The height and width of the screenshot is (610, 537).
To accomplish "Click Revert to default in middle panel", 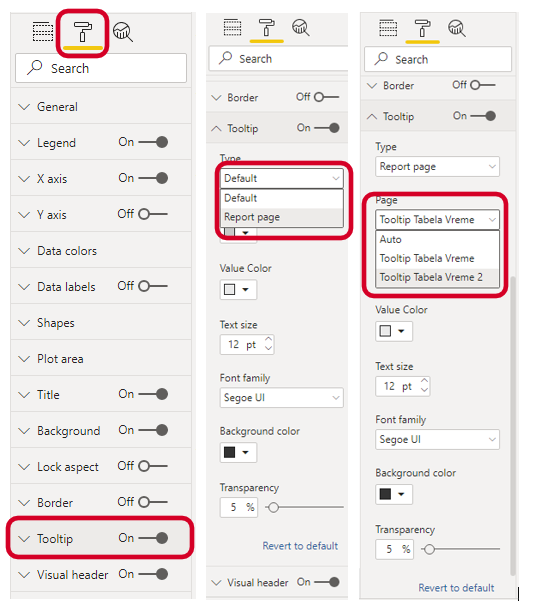I will [x=300, y=546].
